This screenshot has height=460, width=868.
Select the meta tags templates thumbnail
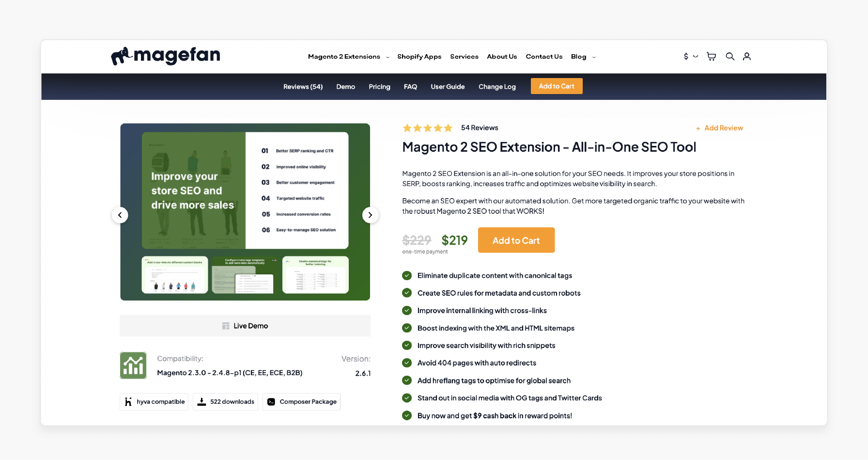pyautogui.click(x=245, y=275)
